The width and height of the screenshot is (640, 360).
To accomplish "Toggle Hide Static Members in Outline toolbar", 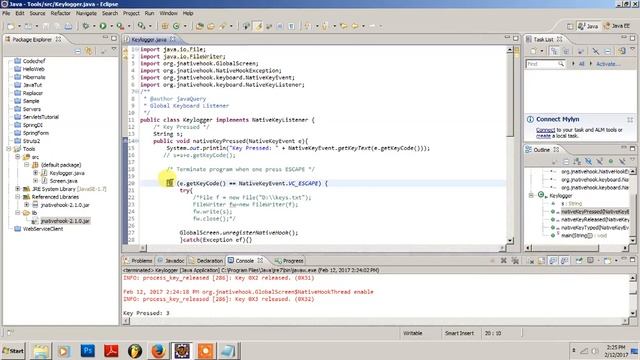I will [600, 162].
